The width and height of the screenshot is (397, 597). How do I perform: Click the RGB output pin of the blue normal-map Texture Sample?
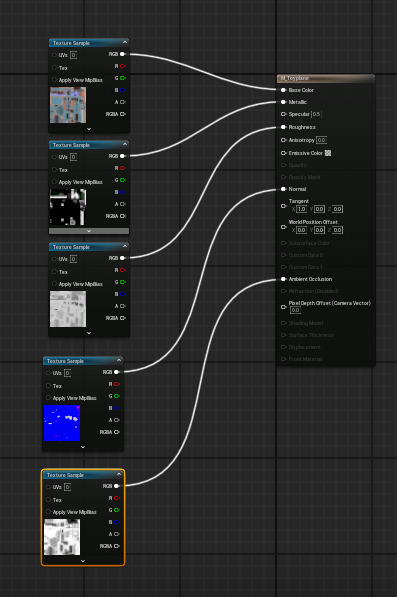pos(116,372)
